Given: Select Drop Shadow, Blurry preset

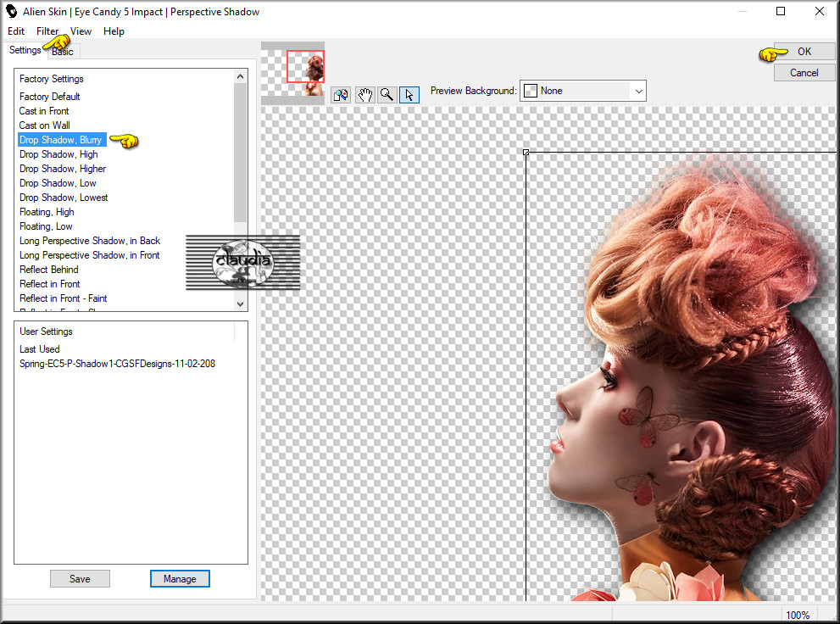Looking at the screenshot, I should tap(60, 140).
